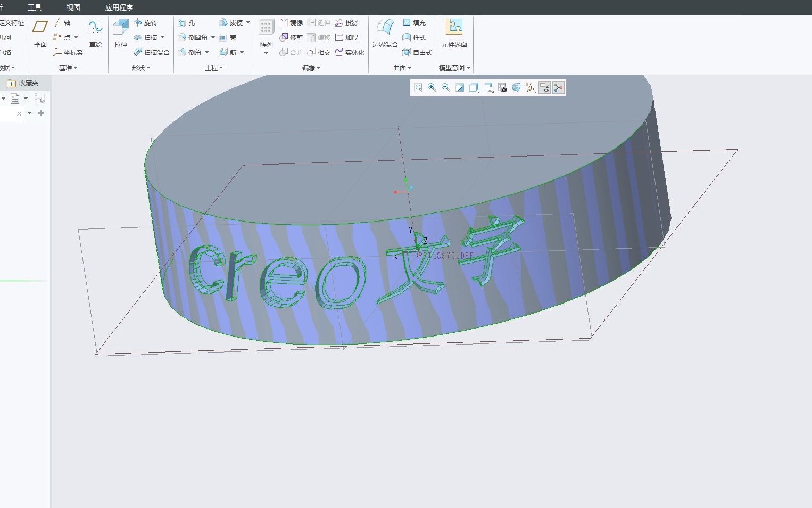Expand the 拔模 draft dropdown arrow
812x508 pixels.
point(248,22)
